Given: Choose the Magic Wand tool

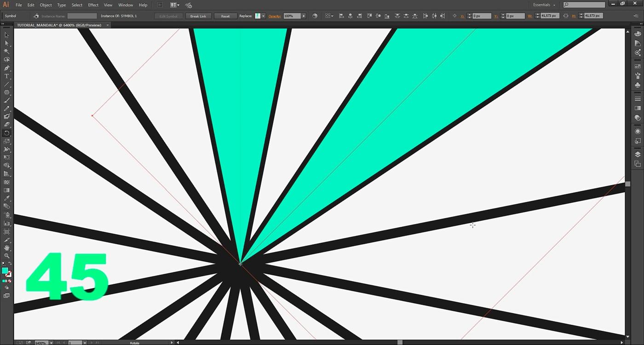Looking at the screenshot, I should 6,52.
